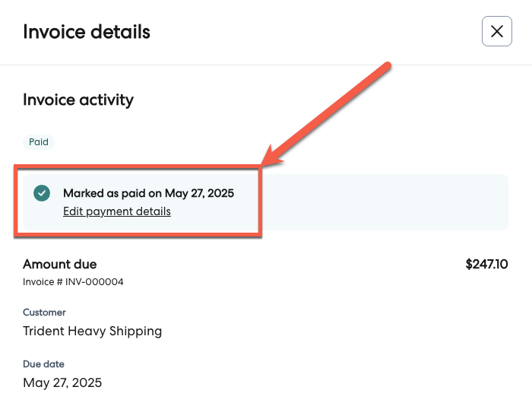Select the Amount due label
This screenshot has width=532, height=406.
pos(60,265)
